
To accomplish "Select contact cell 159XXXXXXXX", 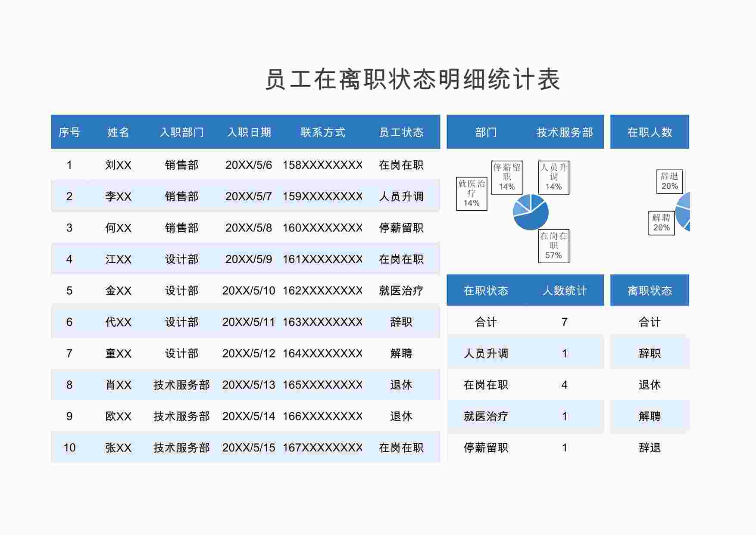I will coord(323,196).
